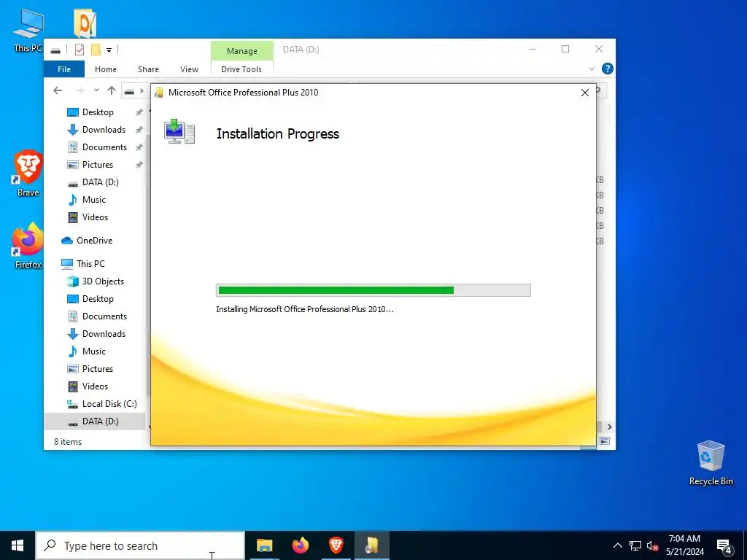This screenshot has width=747, height=560.
Task: Open Pictures under This PC
Action: (x=98, y=369)
